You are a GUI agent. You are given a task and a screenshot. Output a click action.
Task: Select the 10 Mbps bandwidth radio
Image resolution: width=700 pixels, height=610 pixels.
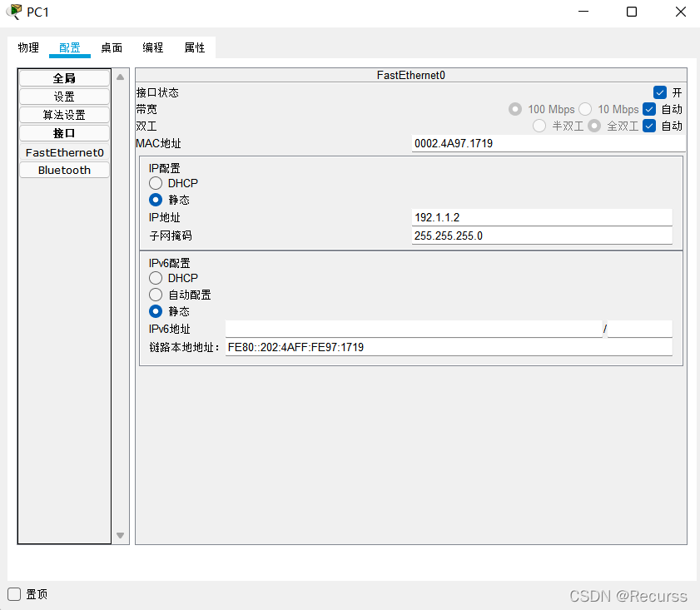coord(585,109)
